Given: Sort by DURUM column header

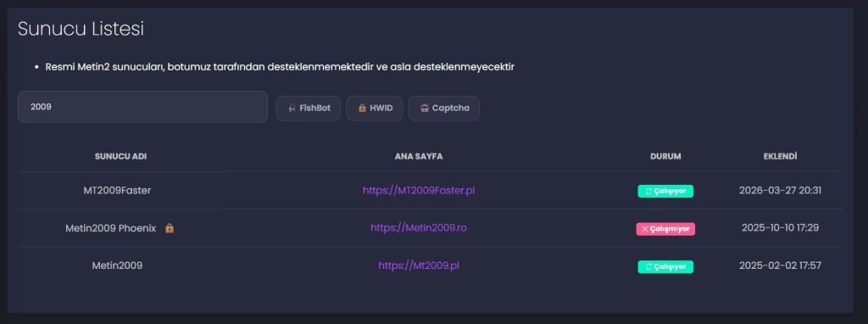Looking at the screenshot, I should tap(665, 157).
